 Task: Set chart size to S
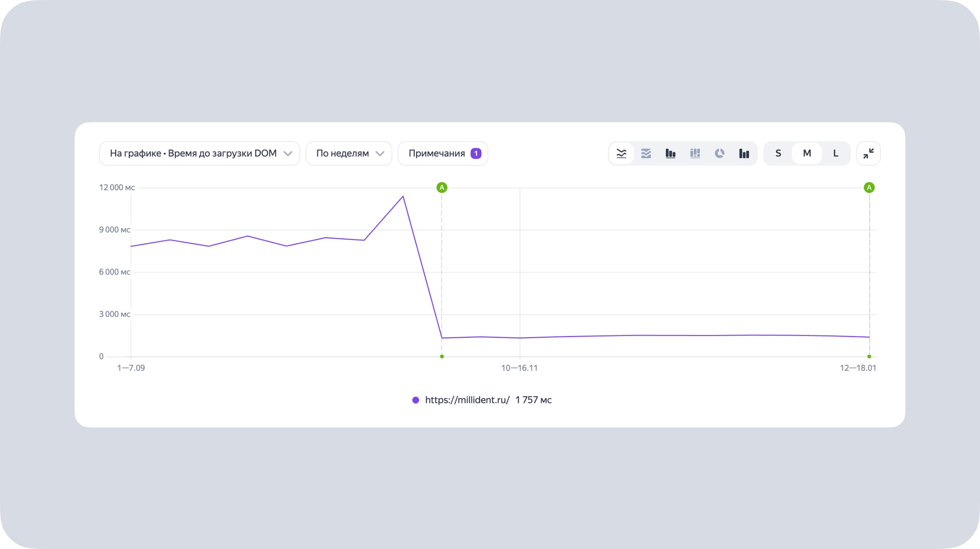click(x=778, y=153)
